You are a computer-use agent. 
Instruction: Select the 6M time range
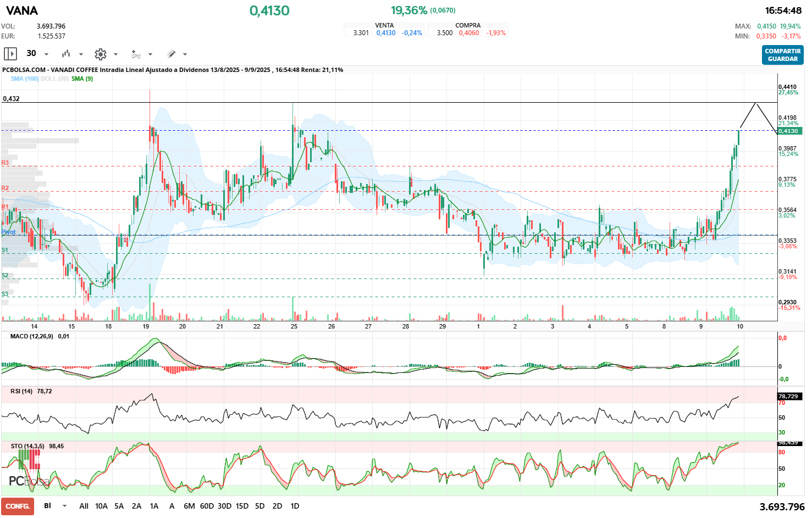point(189,506)
